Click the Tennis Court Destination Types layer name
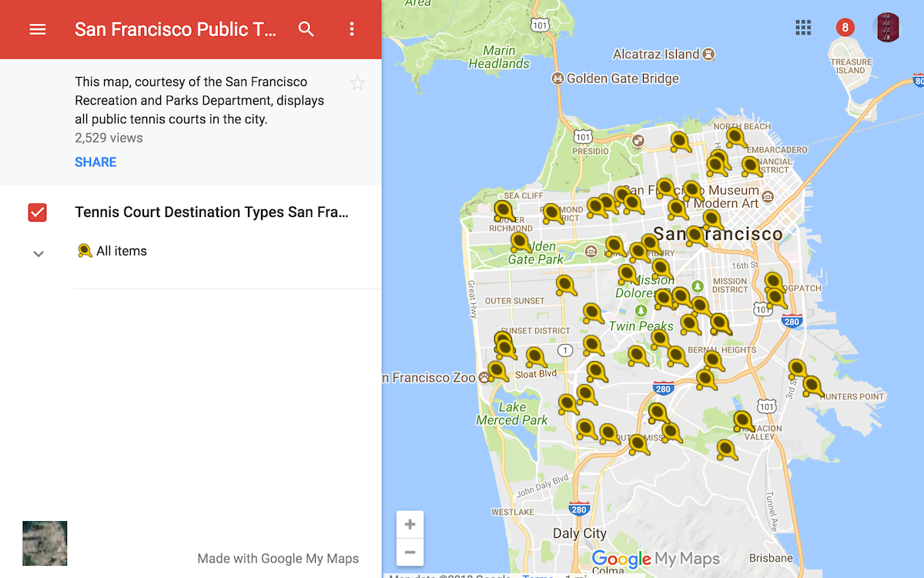The height and width of the screenshot is (578, 924). 212,212
